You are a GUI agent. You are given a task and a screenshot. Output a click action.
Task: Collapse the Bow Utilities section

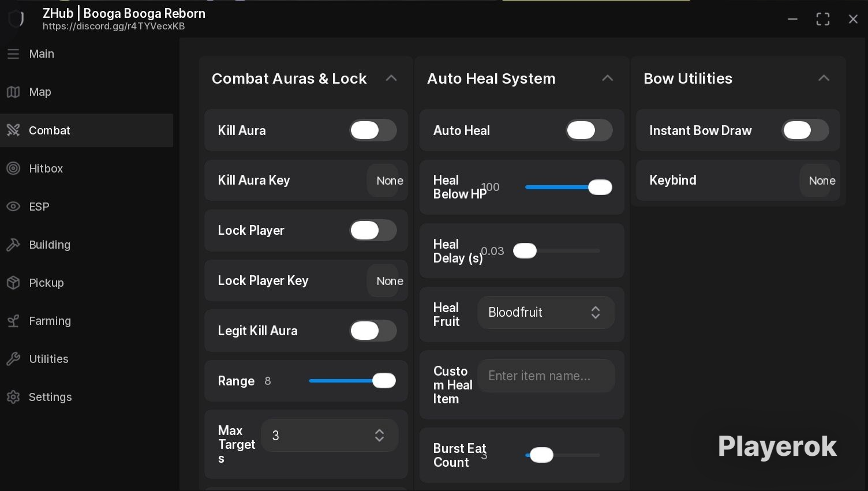824,78
